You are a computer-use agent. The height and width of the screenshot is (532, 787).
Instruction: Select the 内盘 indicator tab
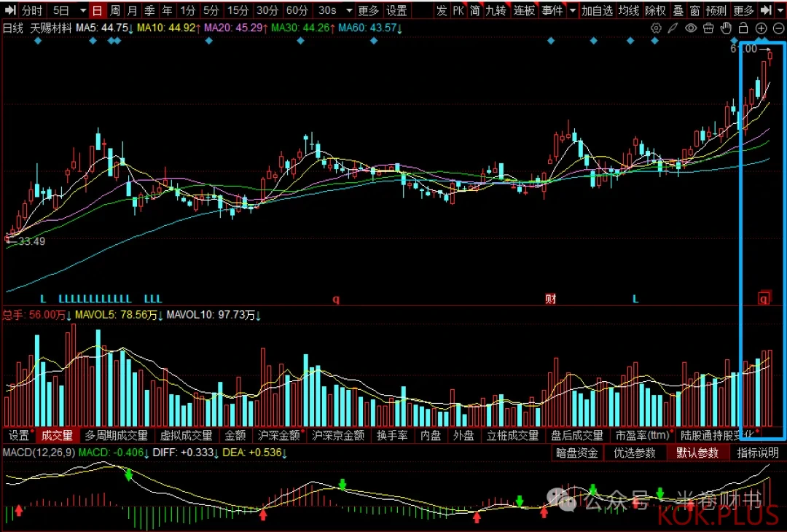tap(431, 435)
